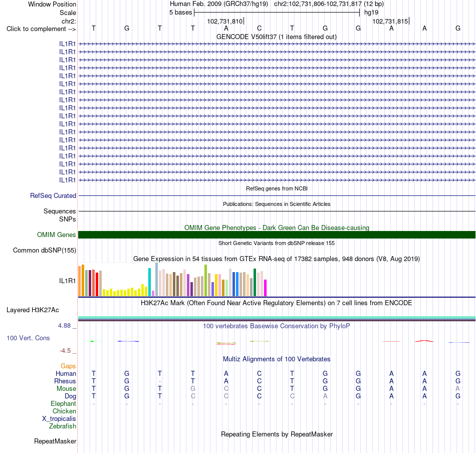Click the magenta last bar in the GTEx chart
Image resolution: width=476 pixels, height=453 pixels.
point(266,288)
